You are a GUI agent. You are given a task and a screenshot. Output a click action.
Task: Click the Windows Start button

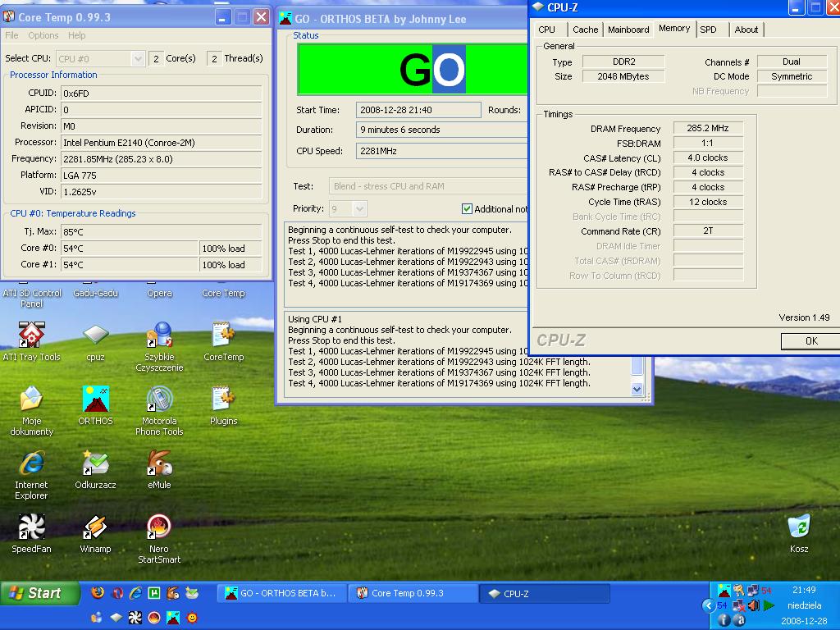pos(40,593)
